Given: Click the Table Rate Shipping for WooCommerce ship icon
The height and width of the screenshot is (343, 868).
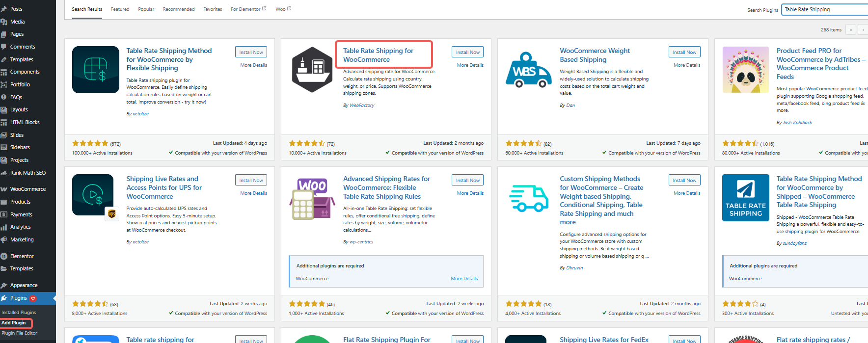Looking at the screenshot, I should [x=312, y=70].
